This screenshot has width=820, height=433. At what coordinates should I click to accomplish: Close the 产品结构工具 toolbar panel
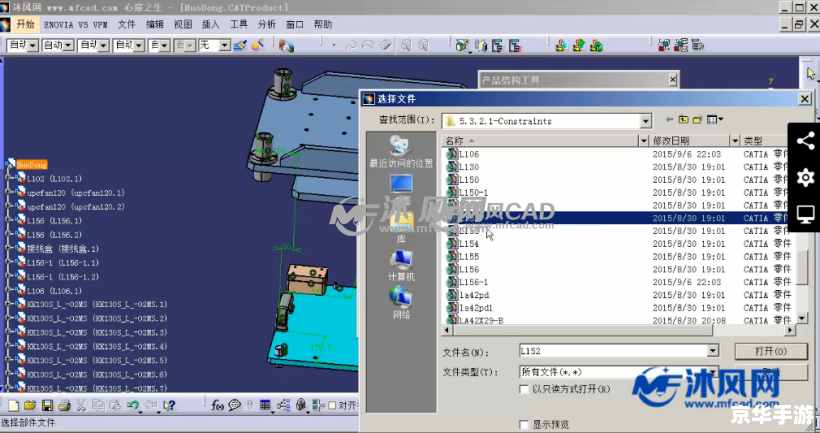point(673,80)
